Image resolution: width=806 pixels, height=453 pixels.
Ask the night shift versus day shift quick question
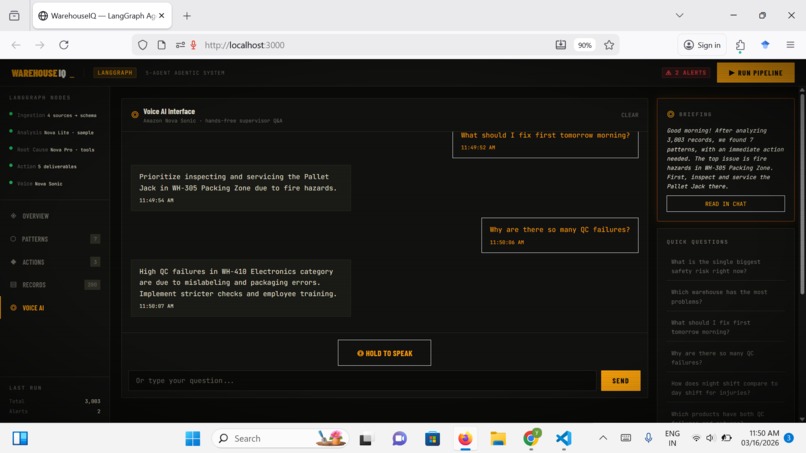pos(725,388)
